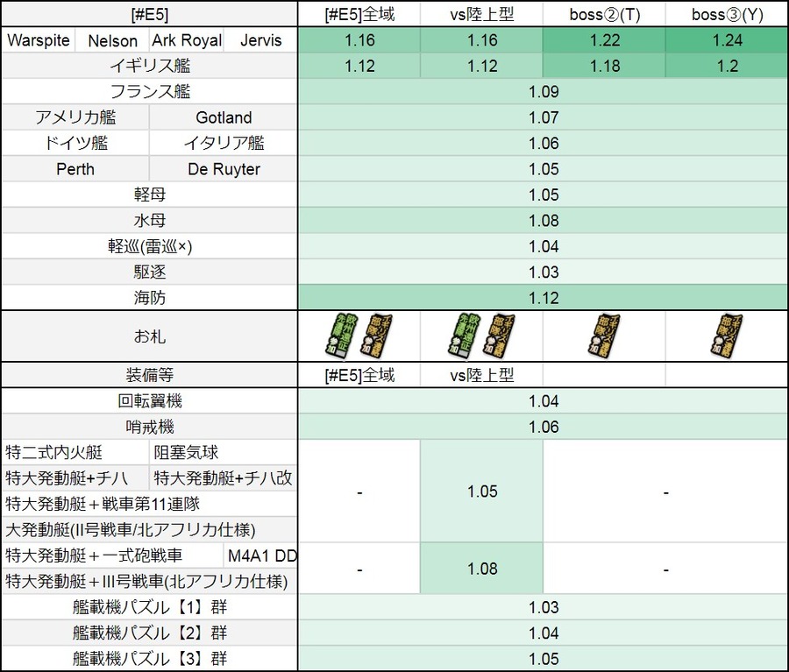
Task: Select the 1.12 value for 海防
Action: pyautogui.click(x=544, y=298)
